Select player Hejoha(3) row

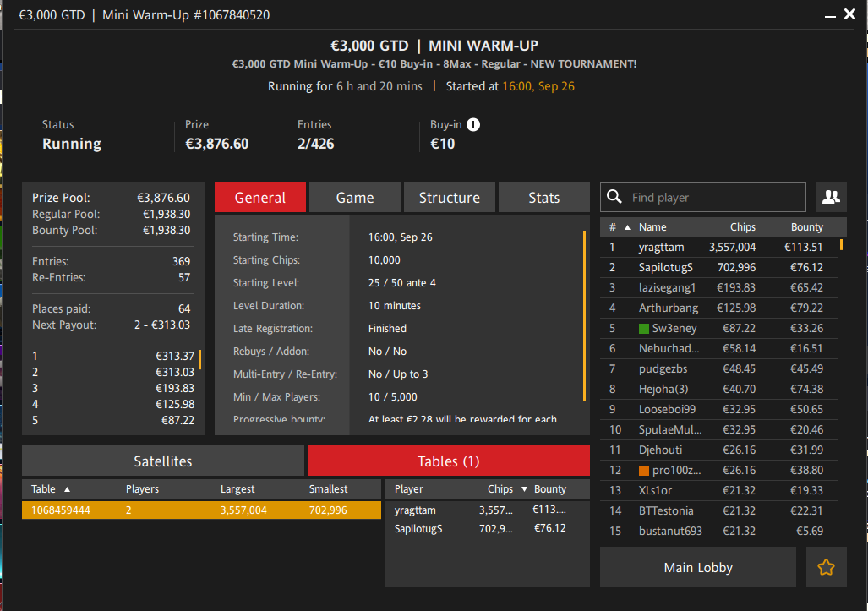[718, 389]
